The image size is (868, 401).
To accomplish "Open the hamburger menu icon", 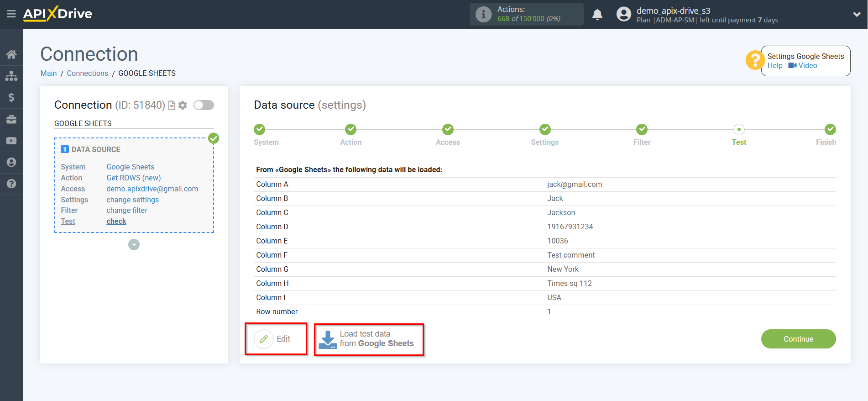I will click(11, 14).
